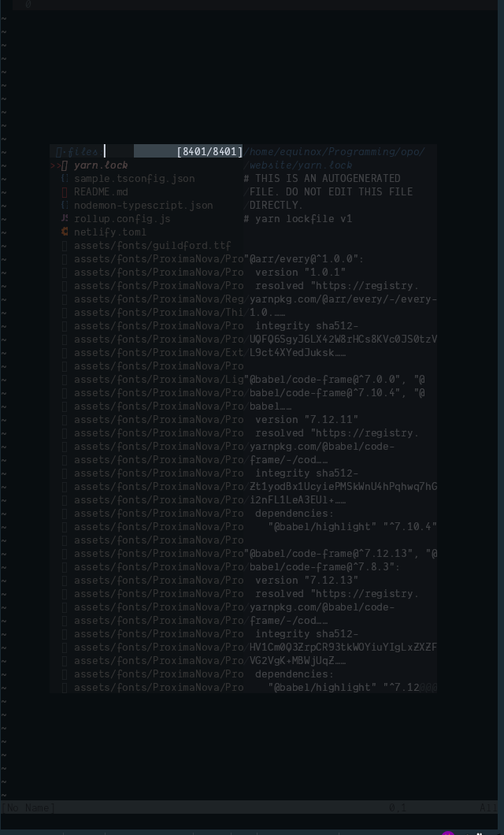Click the JS icon beside rollup.config.js
The image size is (504, 835).
click(x=65, y=218)
